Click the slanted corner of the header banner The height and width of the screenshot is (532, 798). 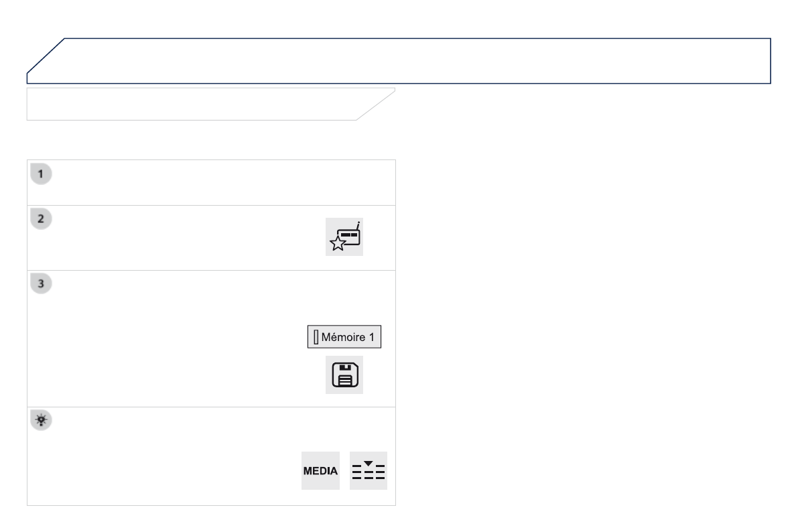47,60
